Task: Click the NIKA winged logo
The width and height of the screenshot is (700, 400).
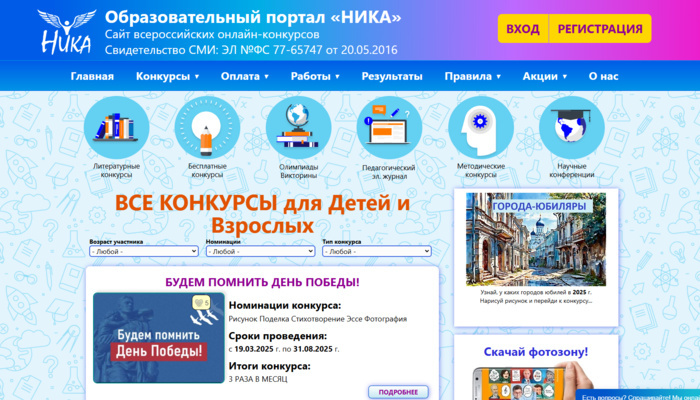Action: [67, 32]
